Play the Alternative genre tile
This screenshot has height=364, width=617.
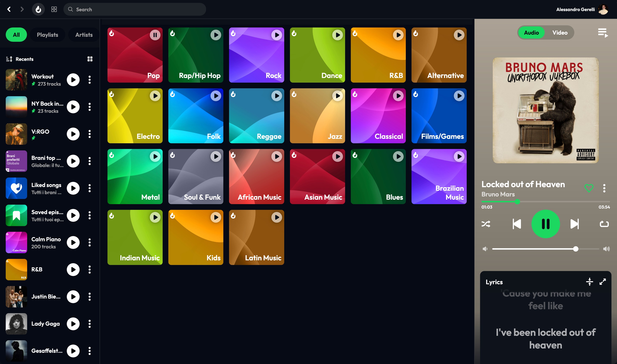[459, 35]
